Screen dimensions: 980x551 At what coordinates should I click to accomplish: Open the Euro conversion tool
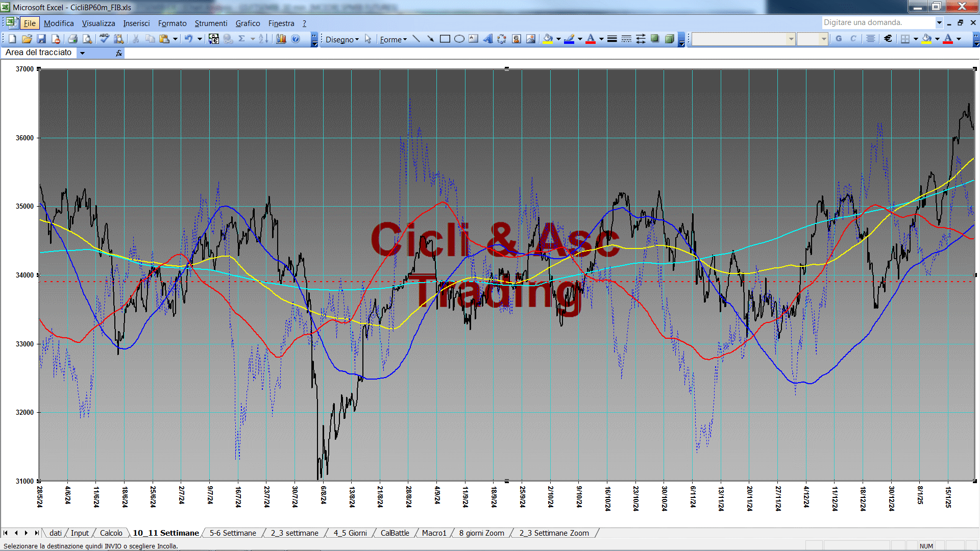pos(214,39)
